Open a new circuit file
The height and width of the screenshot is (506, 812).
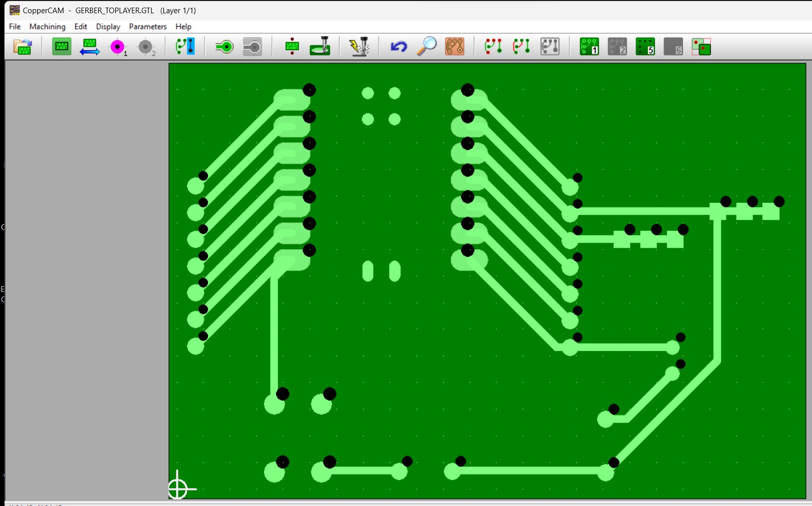click(x=22, y=47)
